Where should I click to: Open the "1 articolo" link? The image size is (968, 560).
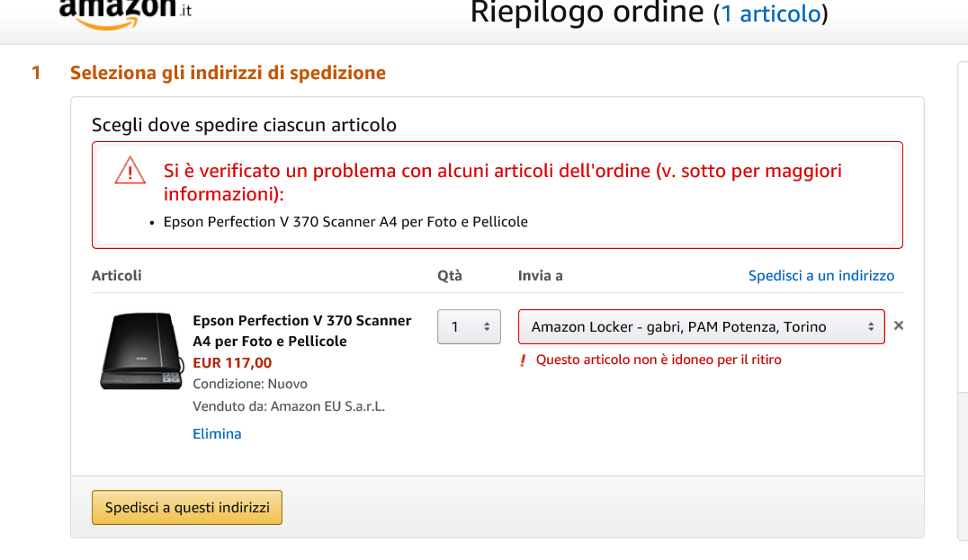[x=771, y=13]
